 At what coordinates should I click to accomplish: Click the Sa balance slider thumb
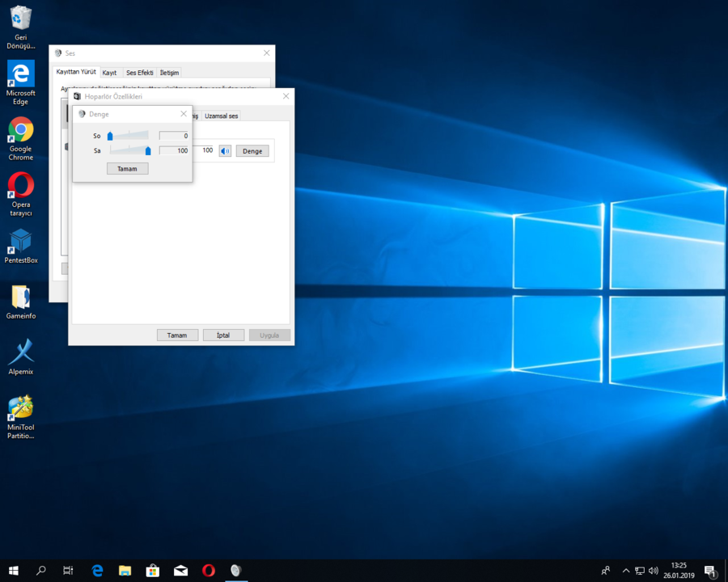tap(148, 150)
